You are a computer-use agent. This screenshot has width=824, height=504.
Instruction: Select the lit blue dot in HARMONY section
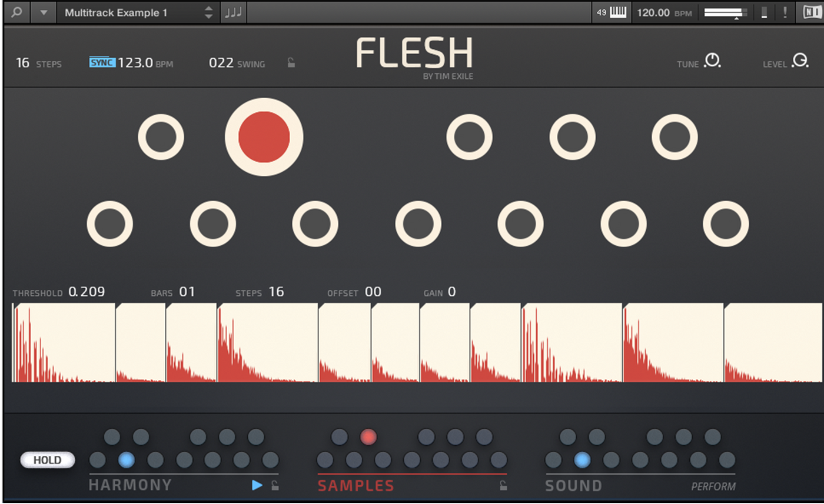coord(126,460)
